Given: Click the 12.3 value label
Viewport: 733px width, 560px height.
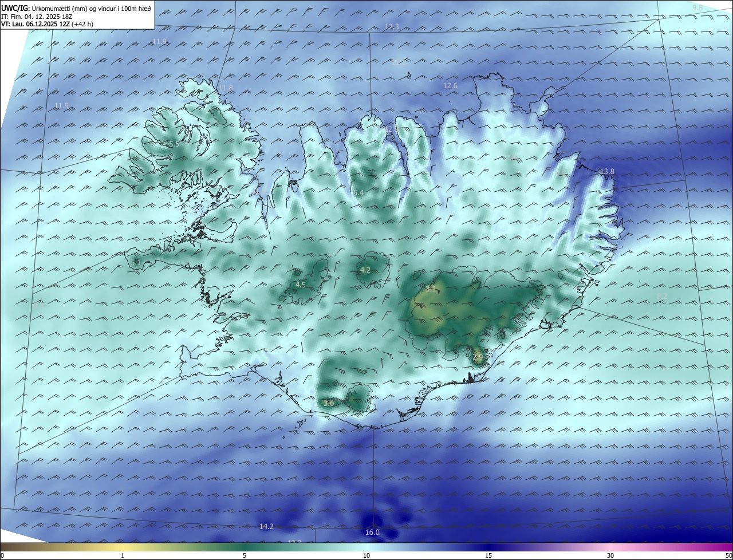Looking at the screenshot, I should pos(392,27).
